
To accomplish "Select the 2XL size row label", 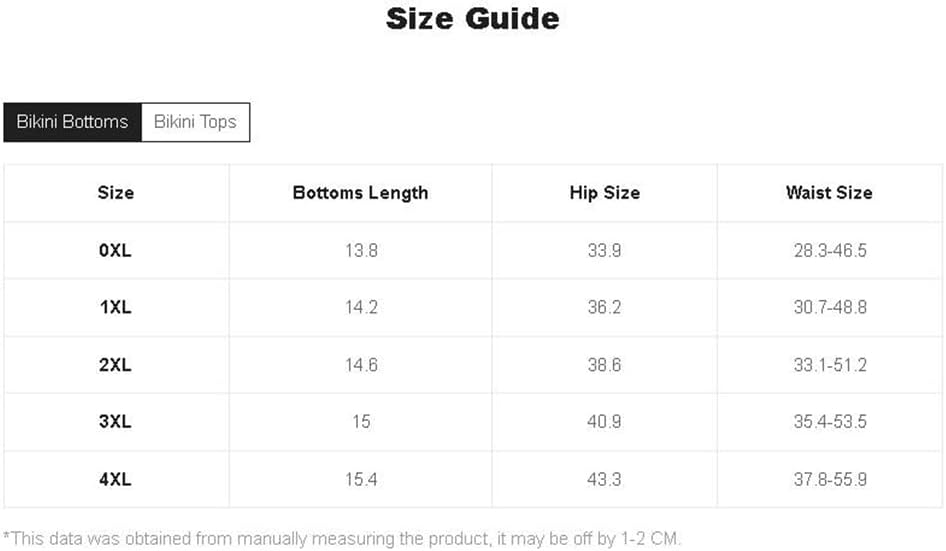I will coord(116,365).
